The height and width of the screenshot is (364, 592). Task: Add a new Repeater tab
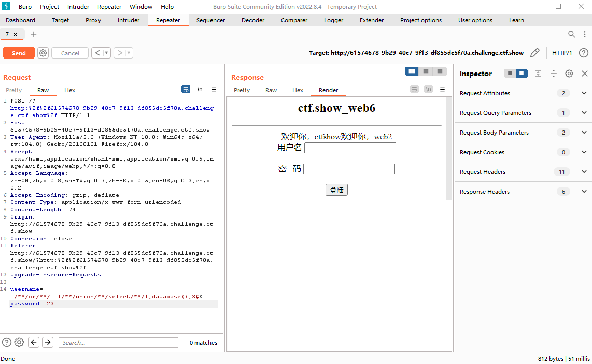[34, 34]
